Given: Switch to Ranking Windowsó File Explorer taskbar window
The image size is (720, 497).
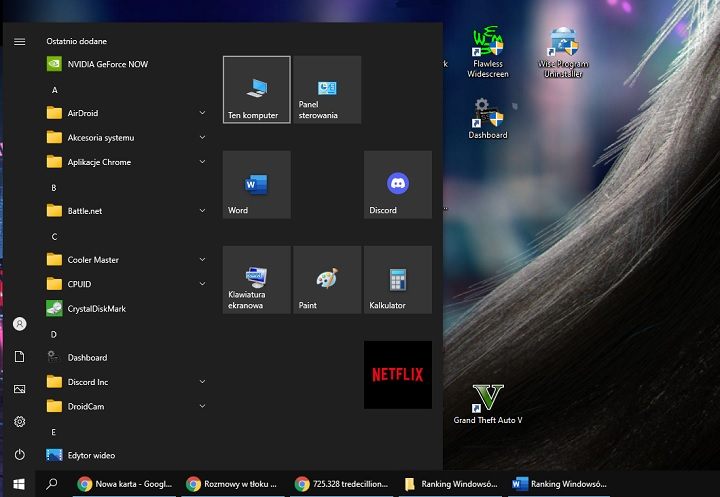Looking at the screenshot, I should click(x=450, y=484).
